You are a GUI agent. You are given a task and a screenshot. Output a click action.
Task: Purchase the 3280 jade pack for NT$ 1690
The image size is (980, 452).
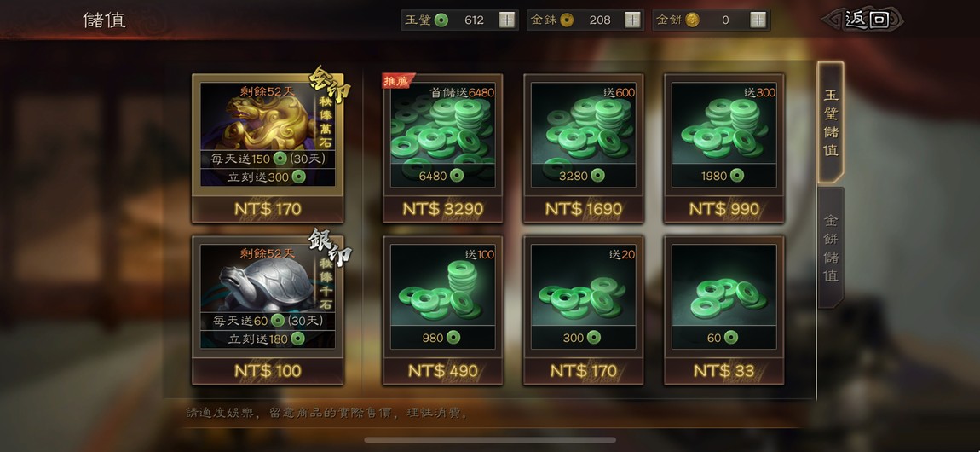(x=583, y=209)
